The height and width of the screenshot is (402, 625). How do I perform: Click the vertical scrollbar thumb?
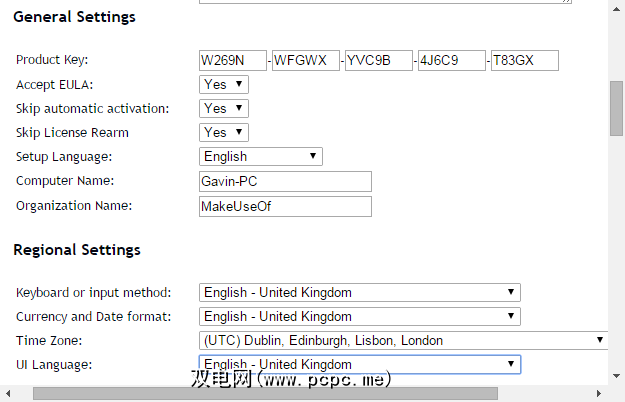tap(617, 107)
